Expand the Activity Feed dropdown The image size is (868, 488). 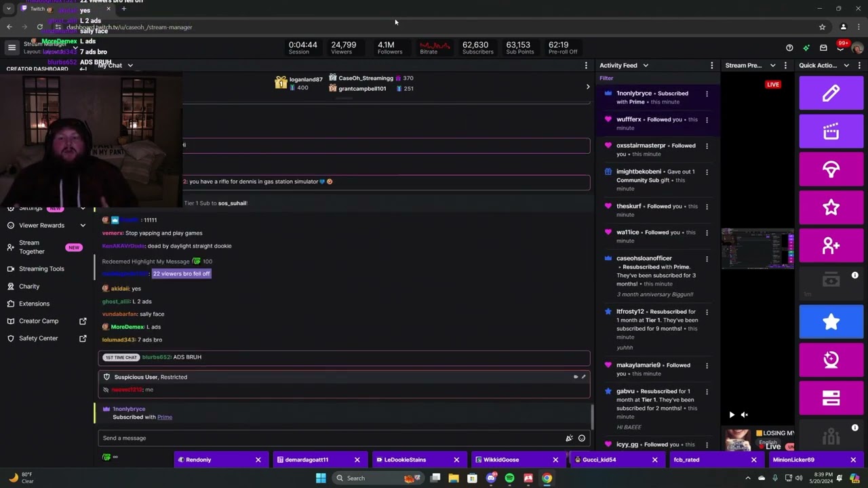[646, 66]
